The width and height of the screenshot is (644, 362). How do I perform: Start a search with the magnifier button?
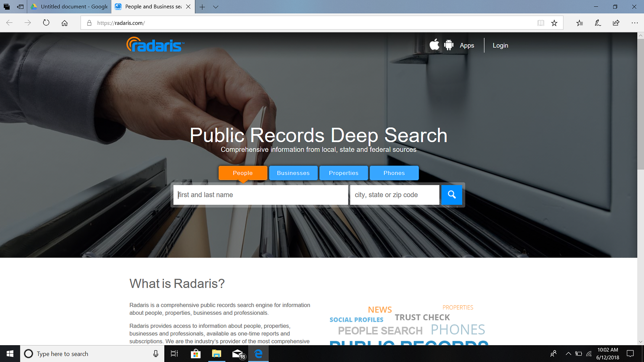[452, 195]
